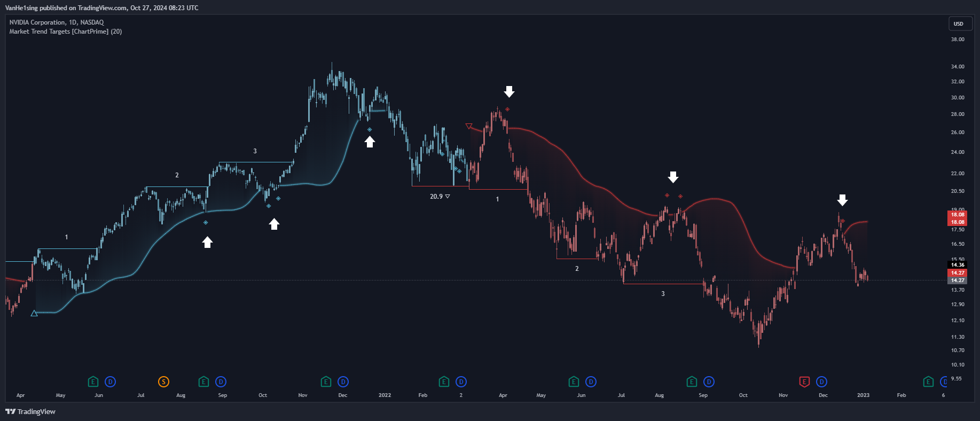The image size is (980, 421).
Task: Click the blue uptrend start triangle marker
Action: click(34, 313)
